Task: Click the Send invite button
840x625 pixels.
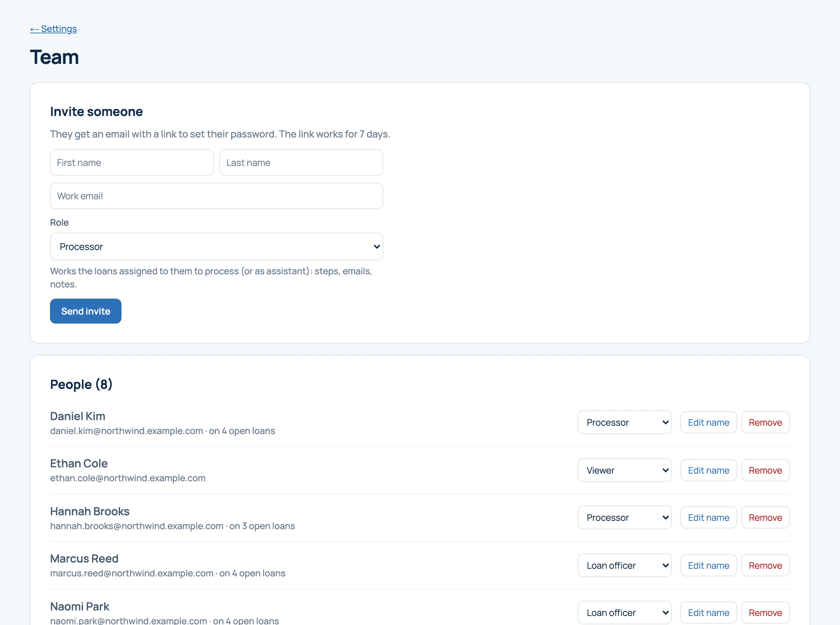Action: pos(85,311)
